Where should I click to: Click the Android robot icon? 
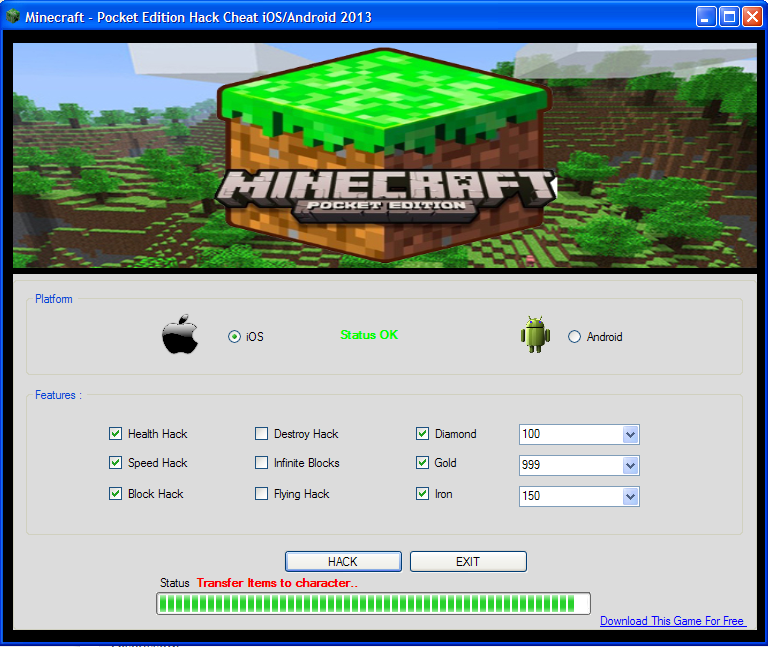tap(535, 335)
